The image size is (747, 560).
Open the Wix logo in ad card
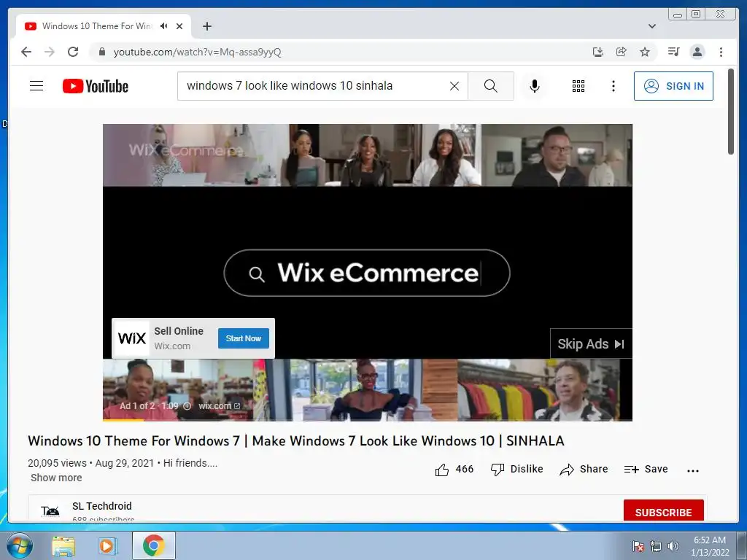coord(132,338)
